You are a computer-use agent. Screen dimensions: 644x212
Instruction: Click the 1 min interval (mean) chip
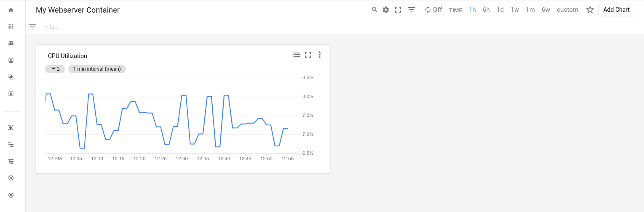(97, 69)
